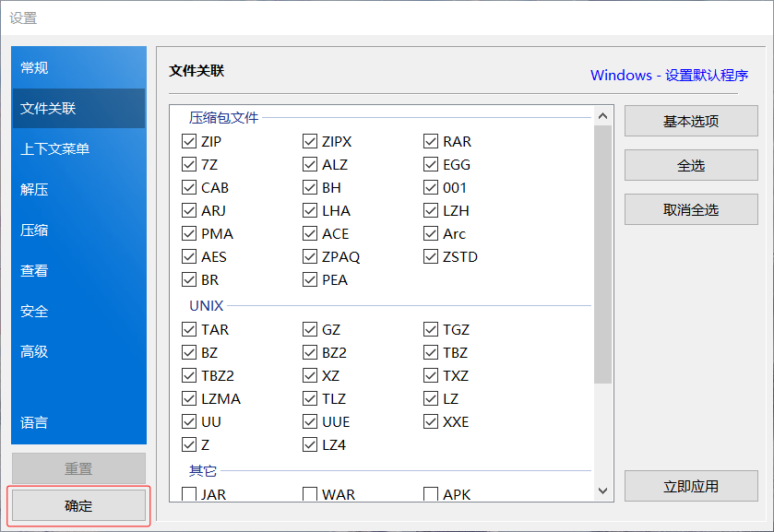Enable the JAR file association
This screenshot has height=532, width=774.
pos(189,494)
